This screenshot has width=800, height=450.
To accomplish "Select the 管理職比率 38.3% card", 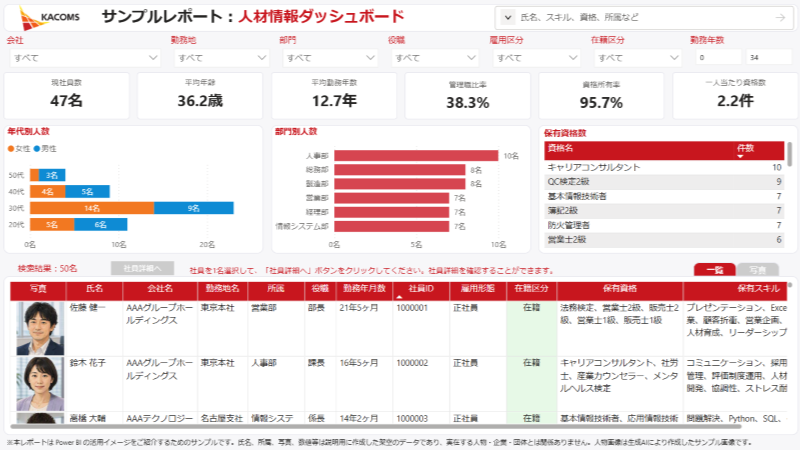I will tap(468, 95).
